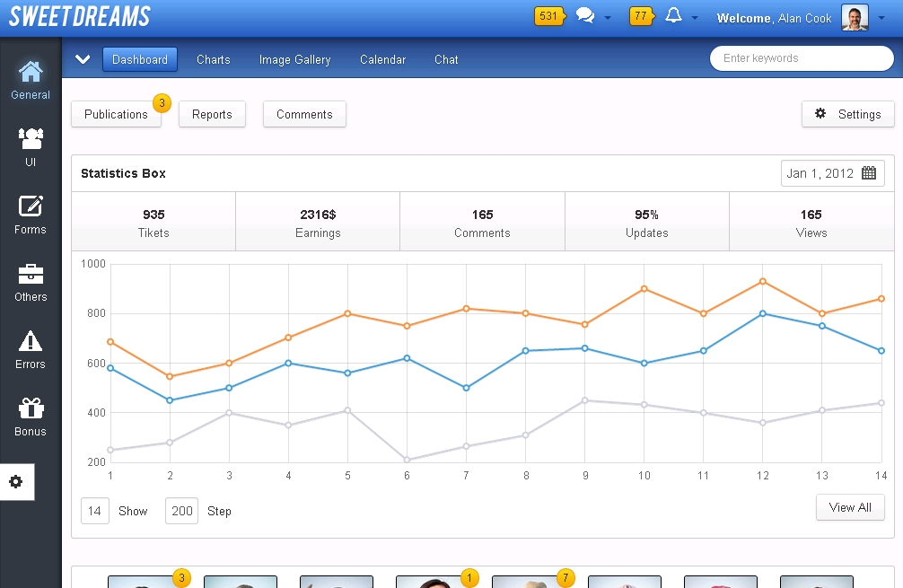The image size is (903, 588).
Task: Switch to the Charts tab
Action: tap(214, 59)
